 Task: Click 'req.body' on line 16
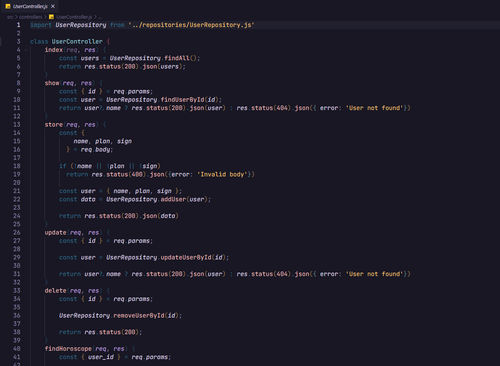(95, 150)
